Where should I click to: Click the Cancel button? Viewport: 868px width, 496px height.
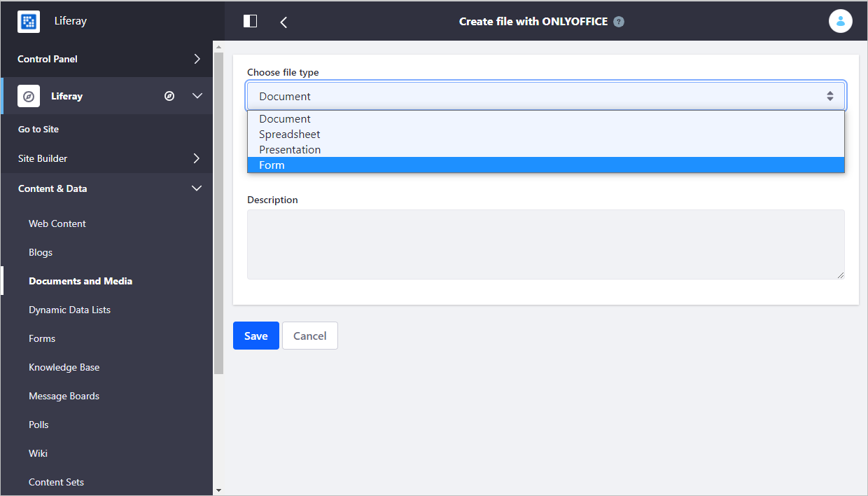tap(310, 336)
